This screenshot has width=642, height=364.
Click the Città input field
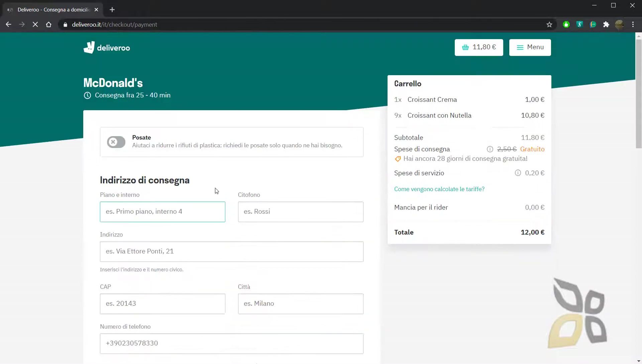click(301, 304)
